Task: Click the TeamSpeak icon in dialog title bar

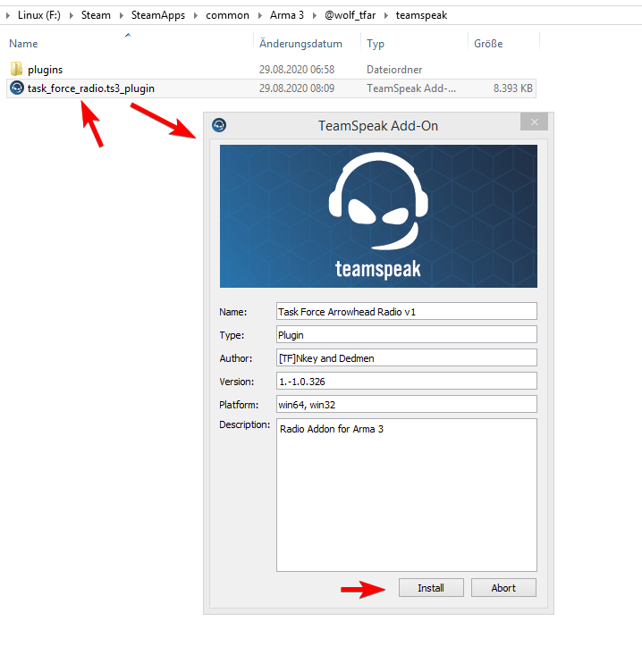Action: coord(220,125)
